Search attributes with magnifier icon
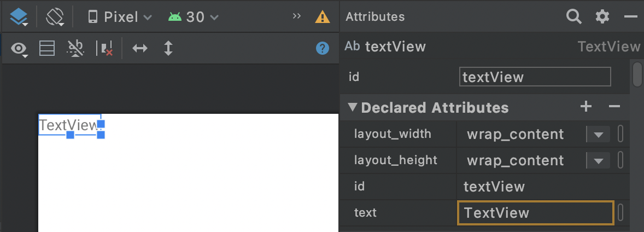Image resolution: width=644 pixels, height=232 pixels. point(573,17)
